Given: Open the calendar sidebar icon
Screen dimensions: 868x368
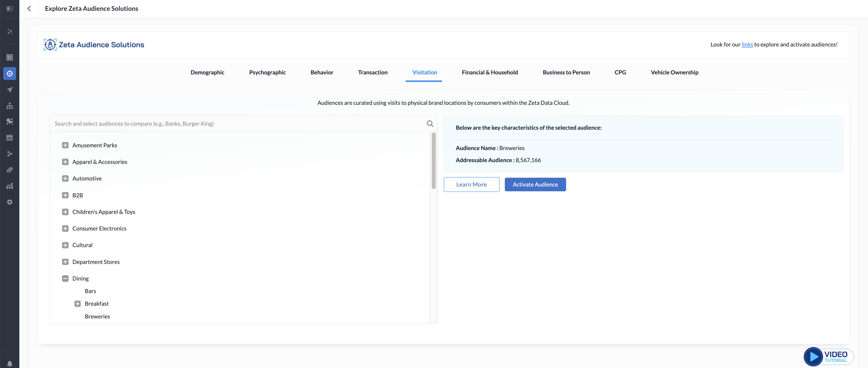Looking at the screenshot, I should pyautogui.click(x=10, y=137).
